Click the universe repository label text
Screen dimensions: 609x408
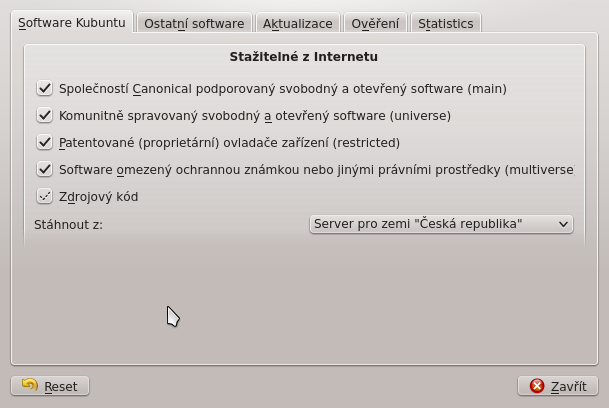255,116
